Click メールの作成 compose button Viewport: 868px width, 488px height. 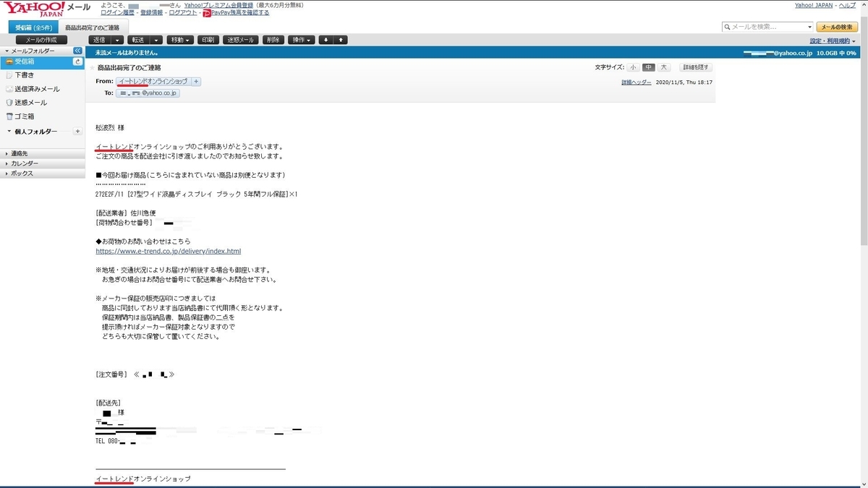coord(41,40)
